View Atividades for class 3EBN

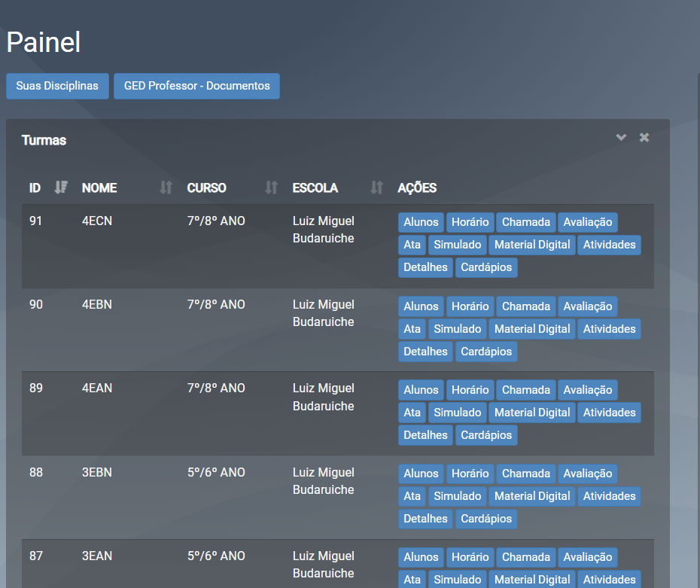pyautogui.click(x=609, y=496)
